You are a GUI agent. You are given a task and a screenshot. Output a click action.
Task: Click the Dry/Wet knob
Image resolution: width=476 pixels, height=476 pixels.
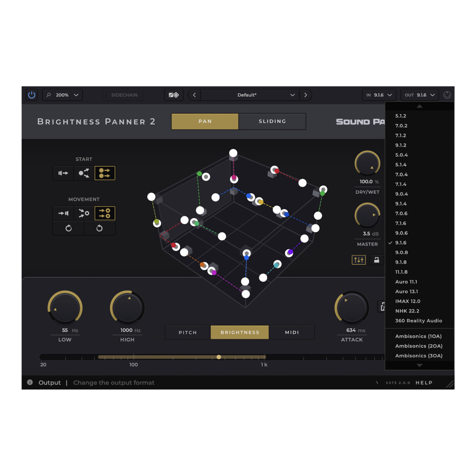click(367, 163)
